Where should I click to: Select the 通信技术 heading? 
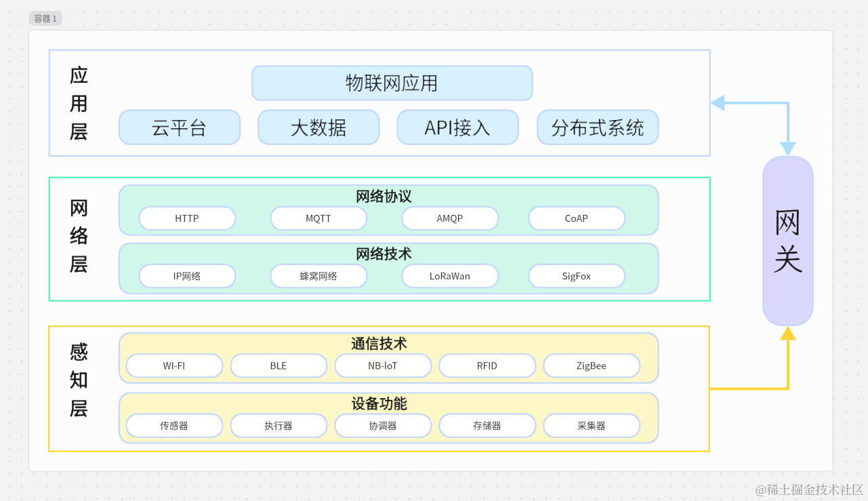pyautogui.click(x=379, y=344)
